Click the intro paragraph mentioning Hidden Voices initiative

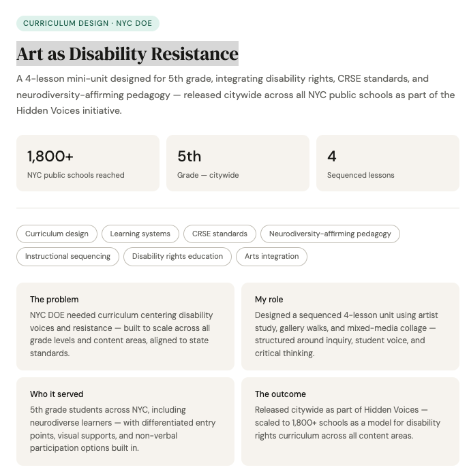[x=236, y=95]
